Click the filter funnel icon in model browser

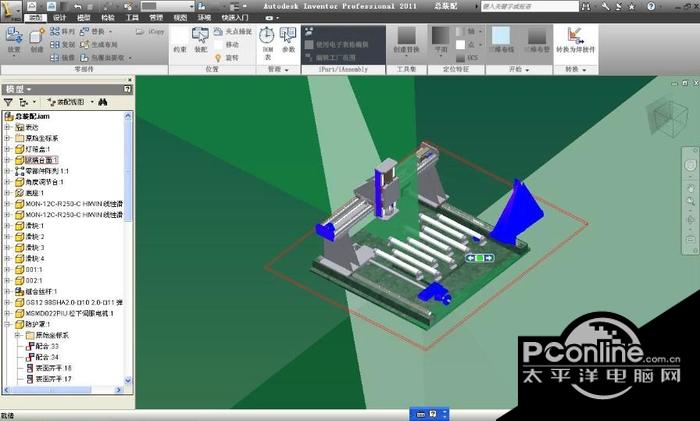[8, 102]
